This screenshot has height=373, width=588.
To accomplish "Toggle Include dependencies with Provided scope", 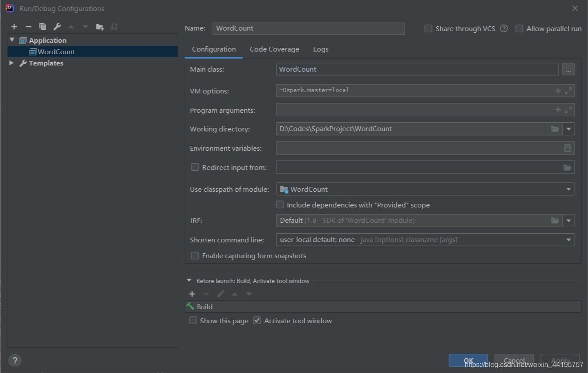I will pyautogui.click(x=280, y=204).
